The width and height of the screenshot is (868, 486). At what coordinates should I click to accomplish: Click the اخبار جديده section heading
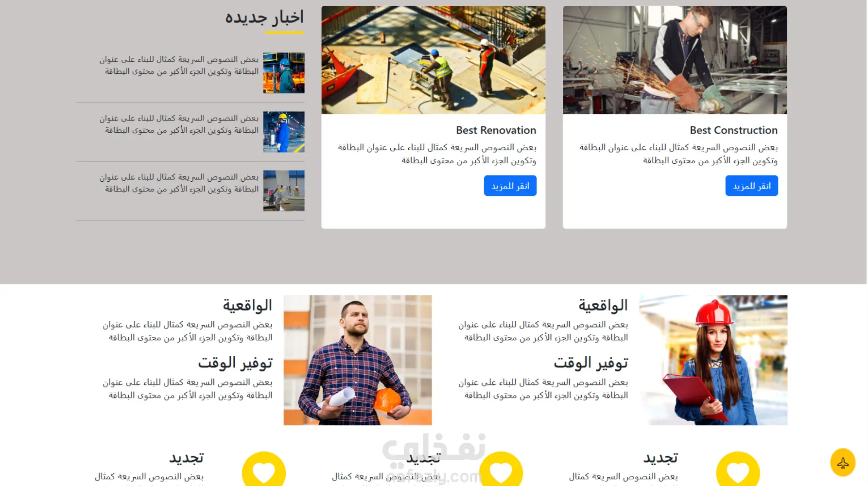[264, 17]
